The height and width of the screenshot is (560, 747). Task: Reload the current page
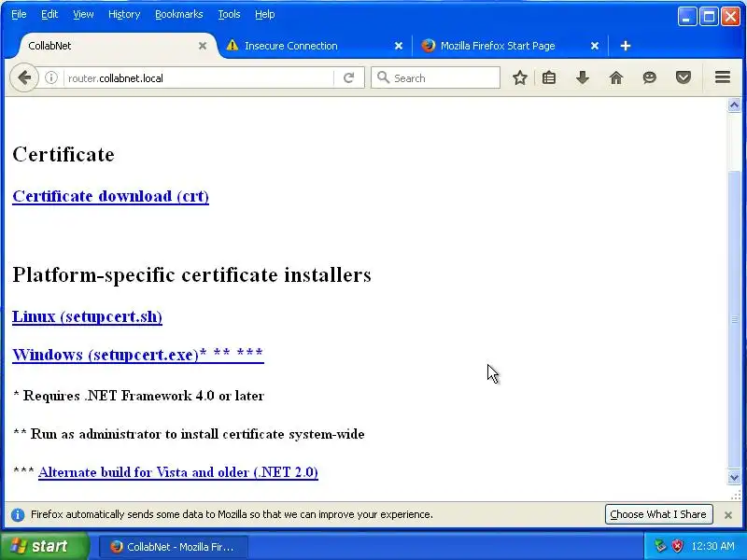[x=348, y=77]
